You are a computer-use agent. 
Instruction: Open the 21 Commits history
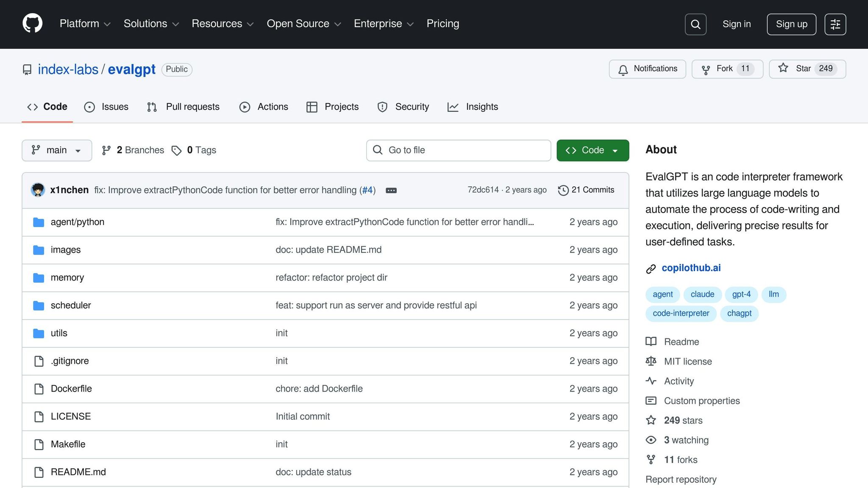click(586, 190)
